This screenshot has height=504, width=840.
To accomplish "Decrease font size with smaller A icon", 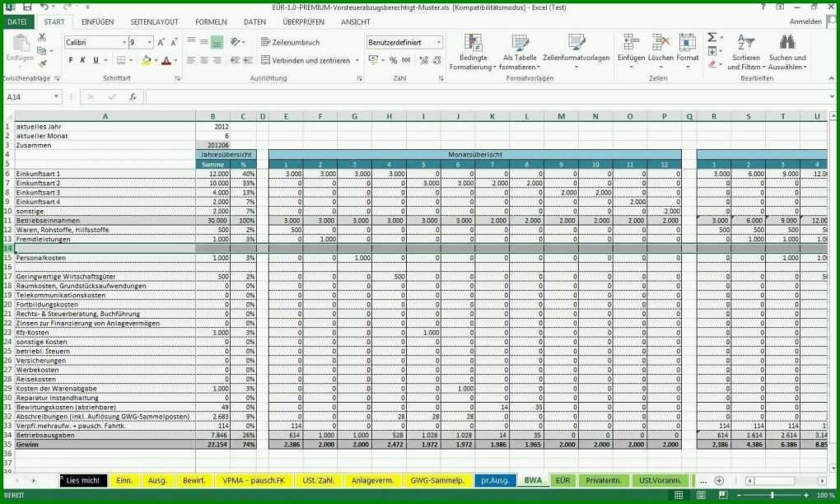I will (174, 42).
